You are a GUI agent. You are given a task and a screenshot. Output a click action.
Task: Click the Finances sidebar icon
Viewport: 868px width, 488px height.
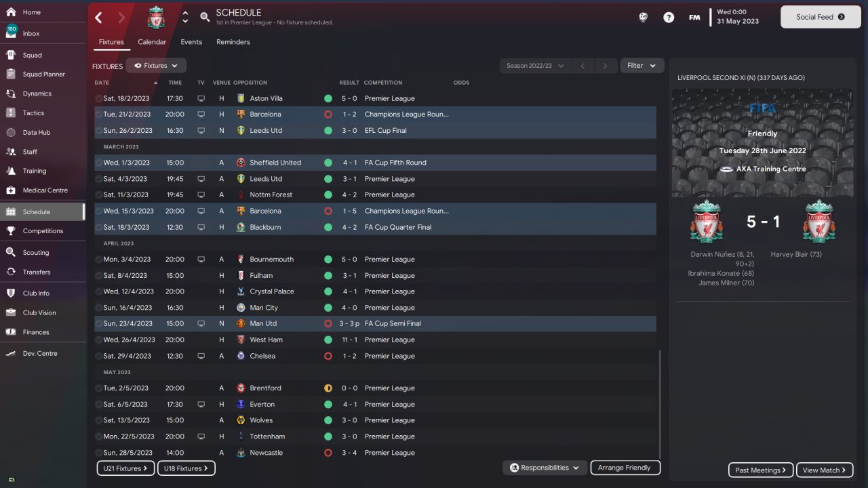(11, 332)
